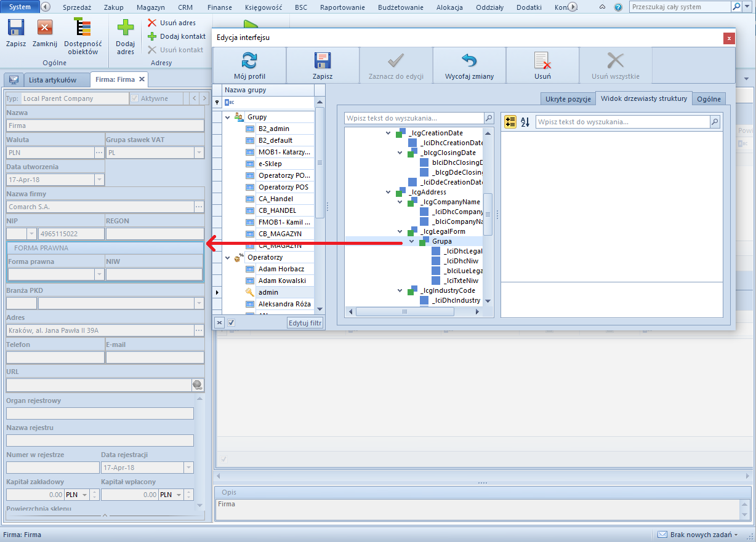Open the Sprzedaż menu

pos(77,7)
